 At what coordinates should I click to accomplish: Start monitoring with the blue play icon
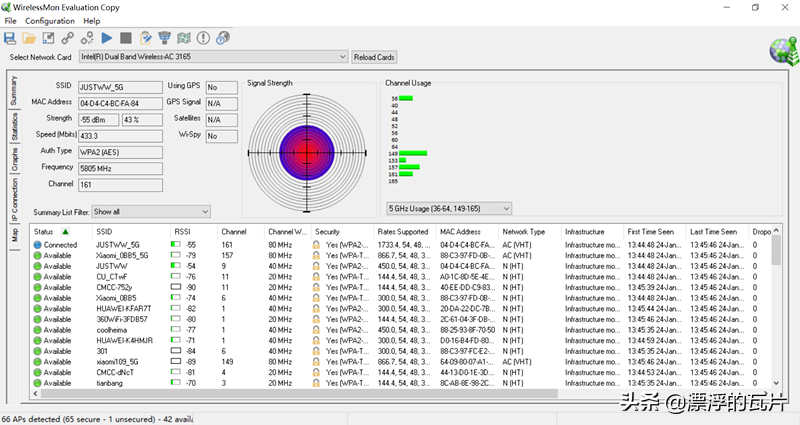click(107, 38)
